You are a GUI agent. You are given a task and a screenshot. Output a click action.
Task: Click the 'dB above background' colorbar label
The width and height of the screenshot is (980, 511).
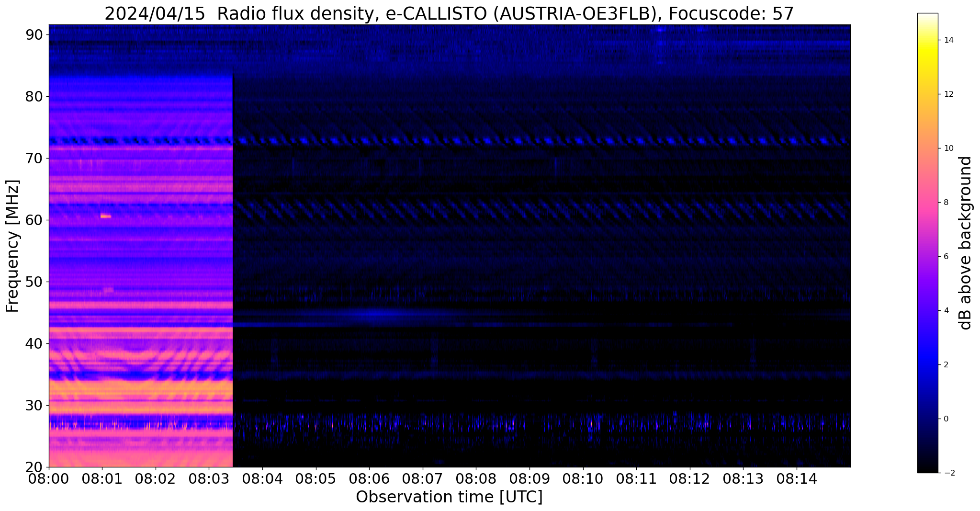966,243
